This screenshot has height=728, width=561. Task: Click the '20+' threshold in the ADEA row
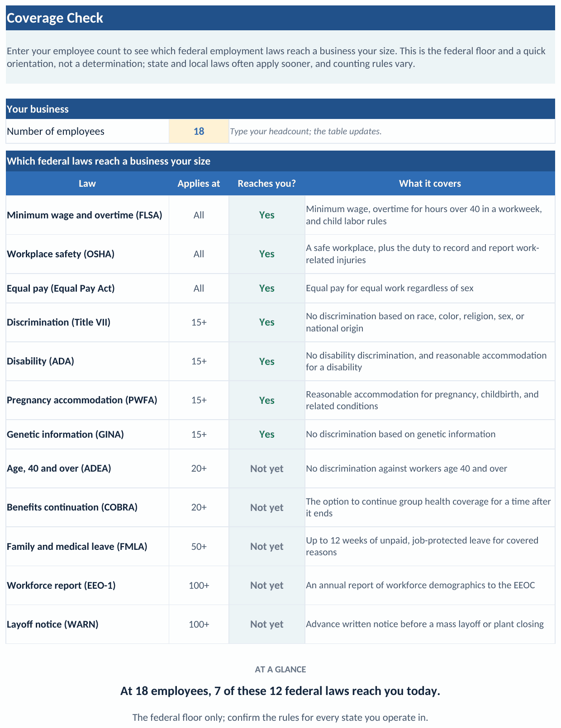(199, 468)
